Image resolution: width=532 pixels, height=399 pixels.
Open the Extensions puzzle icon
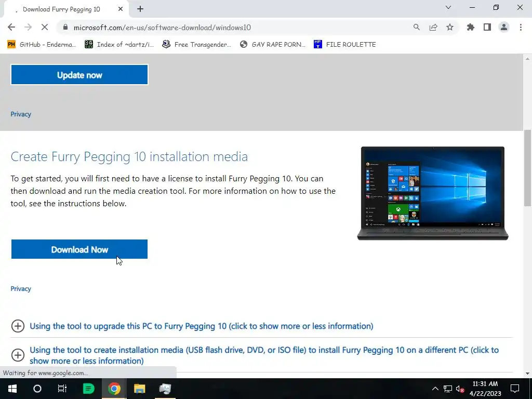coord(470,27)
